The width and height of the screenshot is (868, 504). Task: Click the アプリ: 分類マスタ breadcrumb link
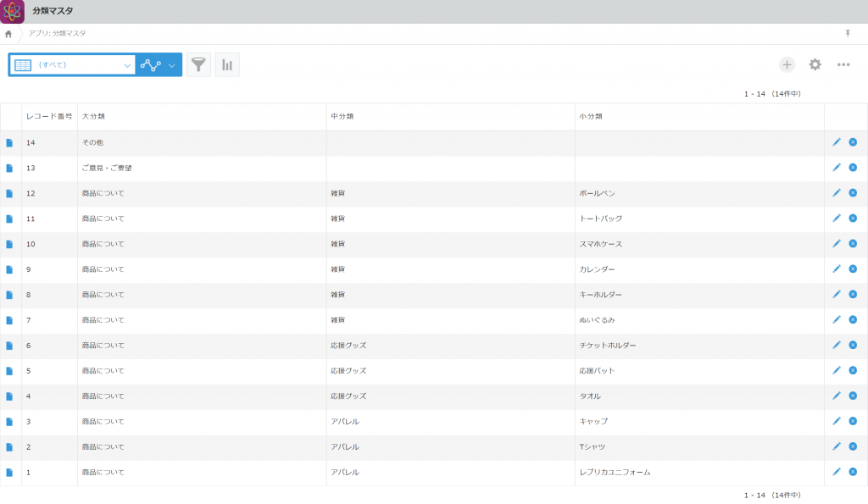57,34
